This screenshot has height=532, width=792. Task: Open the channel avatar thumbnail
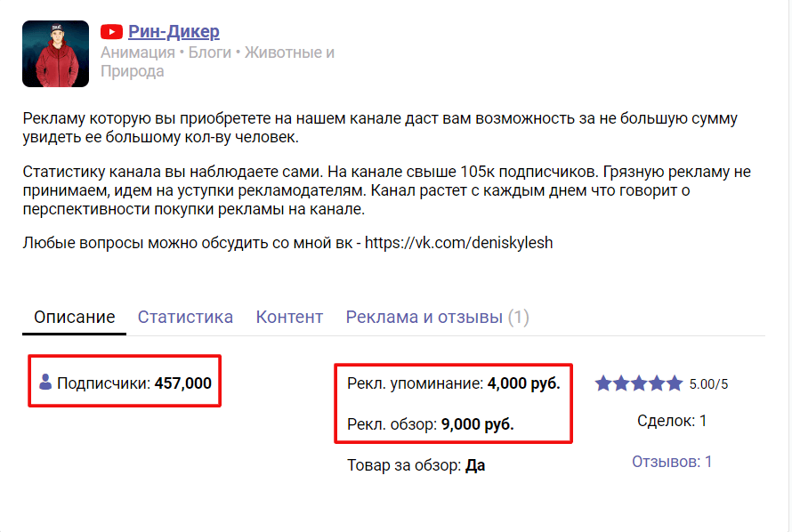[x=55, y=53]
